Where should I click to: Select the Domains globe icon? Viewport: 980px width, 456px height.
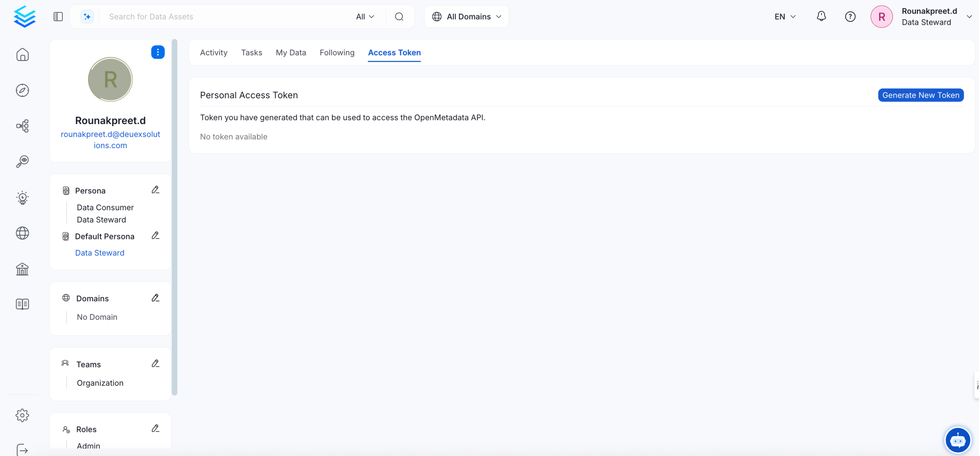23,233
